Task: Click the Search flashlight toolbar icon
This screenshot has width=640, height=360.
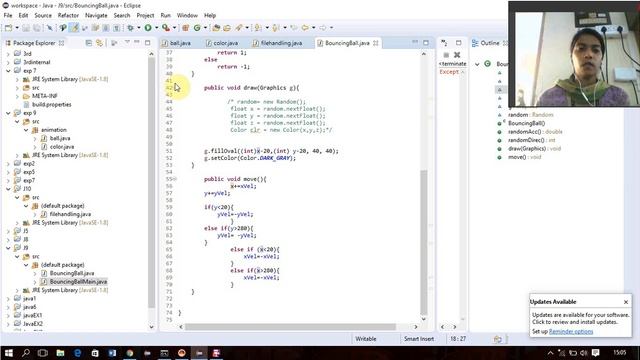Action: click(239, 28)
